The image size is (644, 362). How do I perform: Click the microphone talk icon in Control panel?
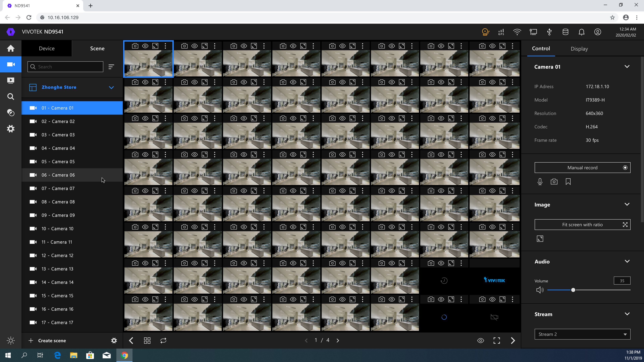point(540,182)
